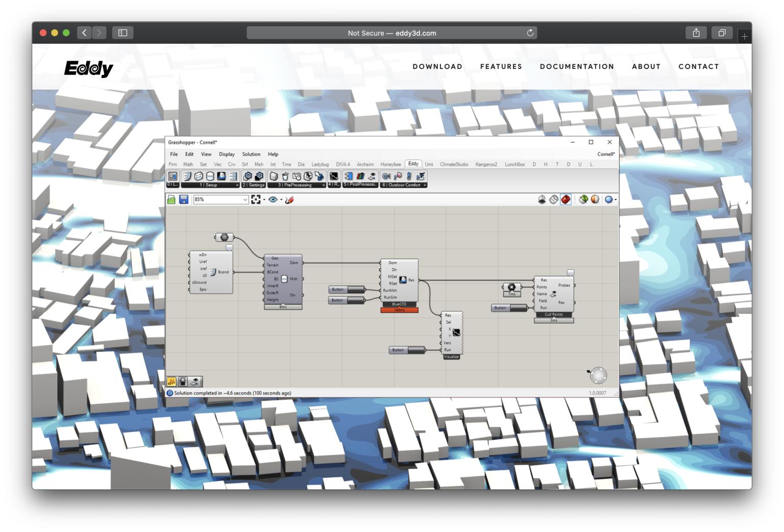784x532 pixels.
Task: Click the Safari back arrow
Action: pos(84,33)
